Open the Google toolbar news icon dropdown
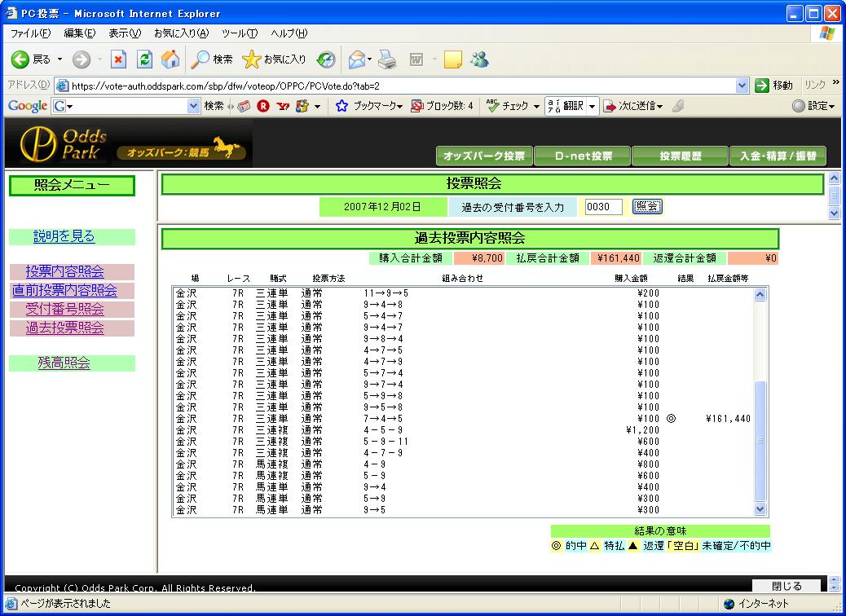This screenshot has height=616, width=846. 317,106
